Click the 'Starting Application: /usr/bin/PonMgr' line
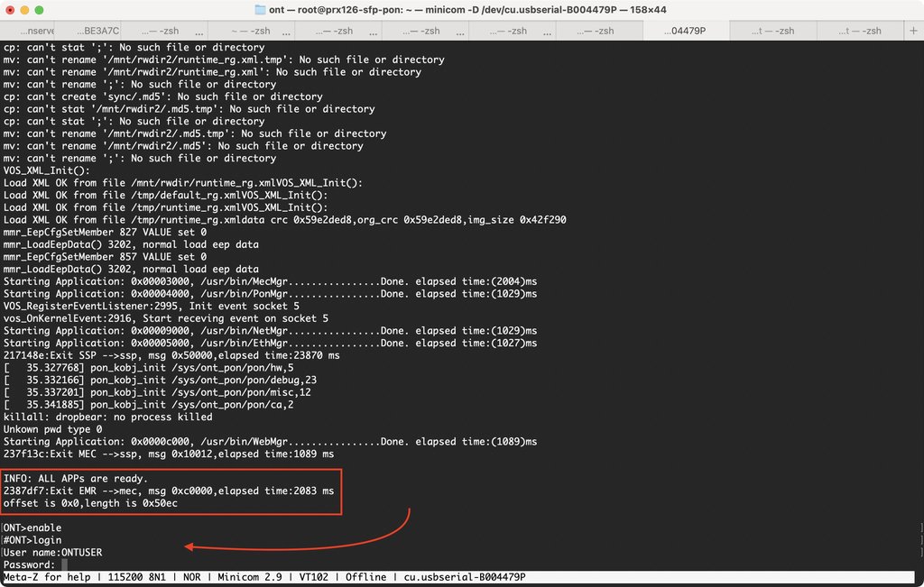Image resolution: width=924 pixels, height=587 pixels. (270, 293)
